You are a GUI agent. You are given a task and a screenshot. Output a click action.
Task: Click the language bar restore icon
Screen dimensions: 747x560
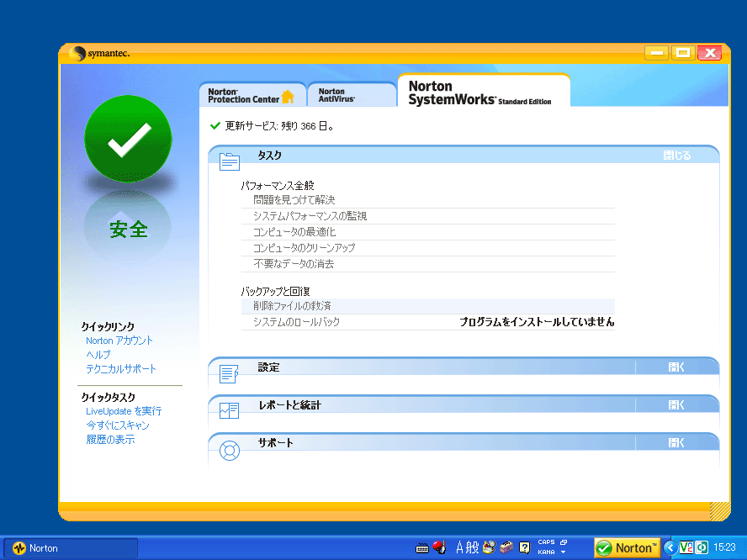pyautogui.click(x=564, y=542)
